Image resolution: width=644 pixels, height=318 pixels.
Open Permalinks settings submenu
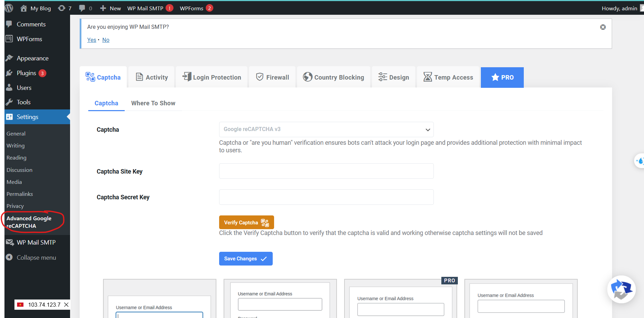[20, 194]
